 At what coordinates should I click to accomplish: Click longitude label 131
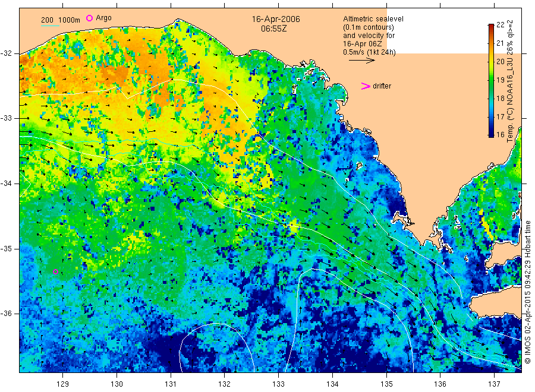171,384
